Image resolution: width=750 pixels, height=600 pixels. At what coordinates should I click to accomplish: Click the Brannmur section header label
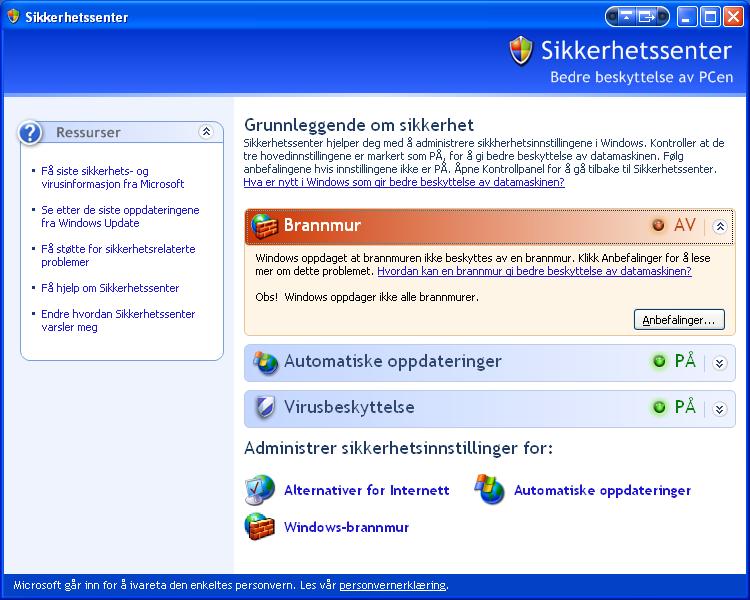(322, 225)
